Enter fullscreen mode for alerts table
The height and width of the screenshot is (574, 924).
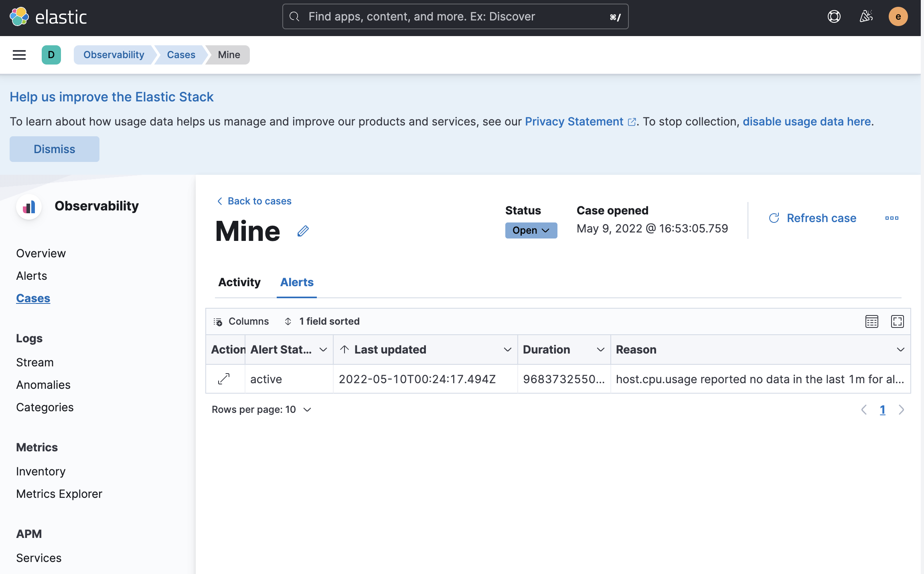point(897,321)
